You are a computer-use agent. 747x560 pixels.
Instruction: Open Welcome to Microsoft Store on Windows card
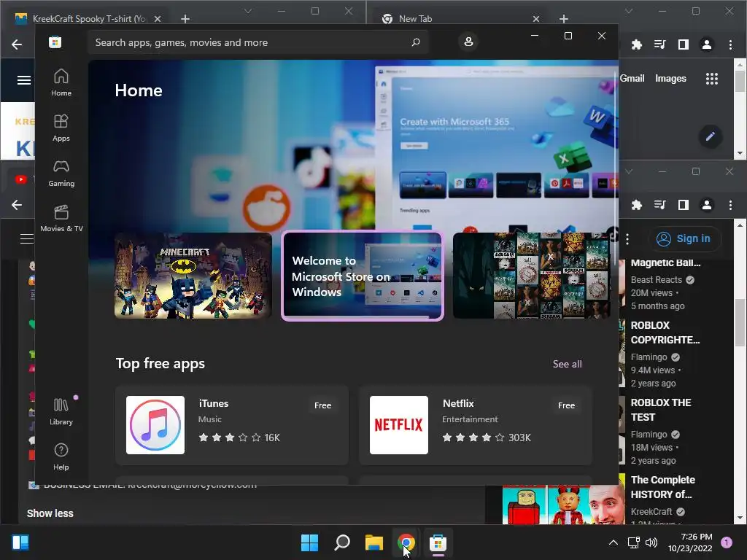(363, 276)
